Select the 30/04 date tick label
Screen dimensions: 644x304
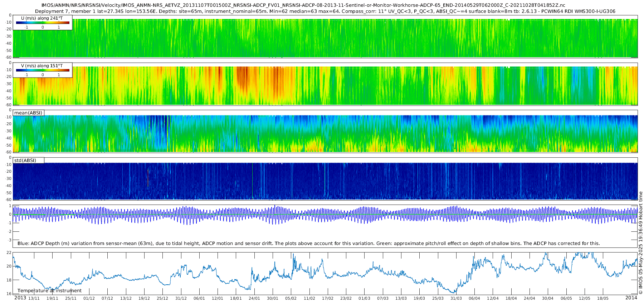548,299
